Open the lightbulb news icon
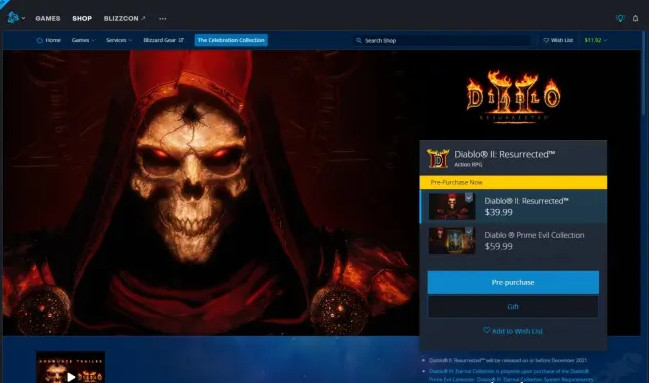This screenshot has height=383, width=649. tap(620, 18)
